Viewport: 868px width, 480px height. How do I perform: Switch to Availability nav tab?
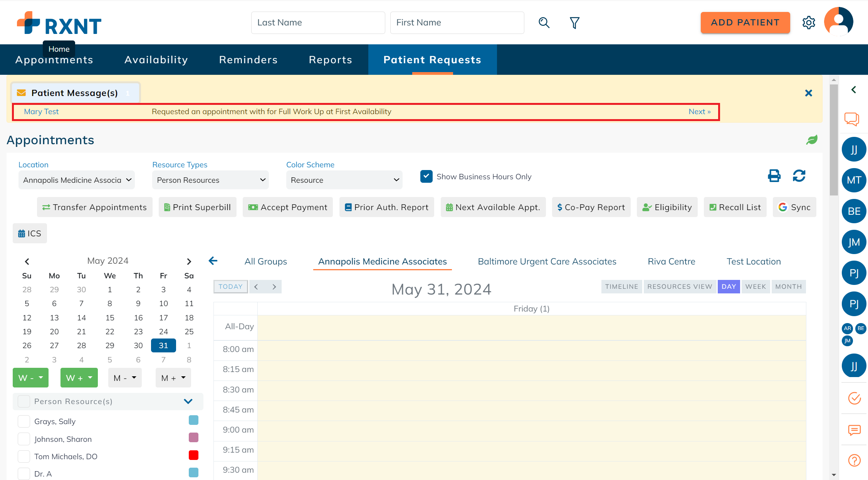[156, 60]
